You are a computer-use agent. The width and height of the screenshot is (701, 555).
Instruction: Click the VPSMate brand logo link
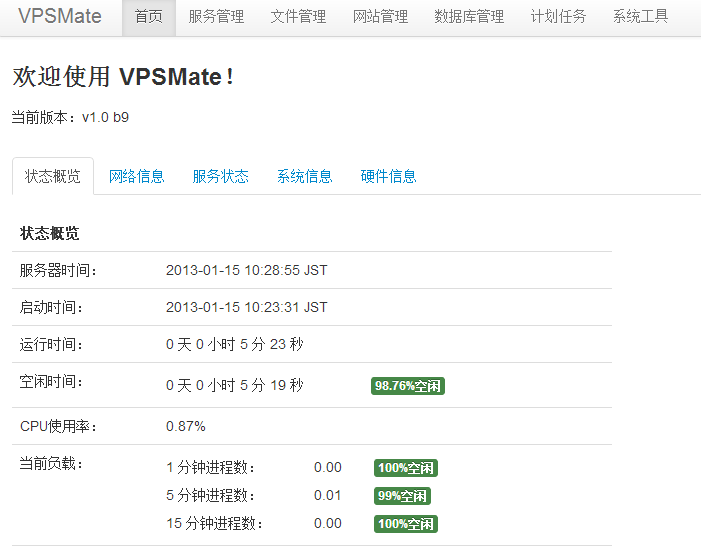pos(60,16)
